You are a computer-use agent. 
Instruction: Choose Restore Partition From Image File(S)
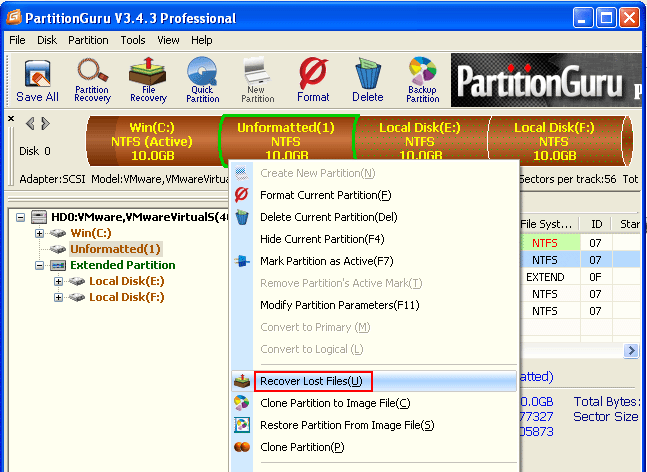coord(374,425)
